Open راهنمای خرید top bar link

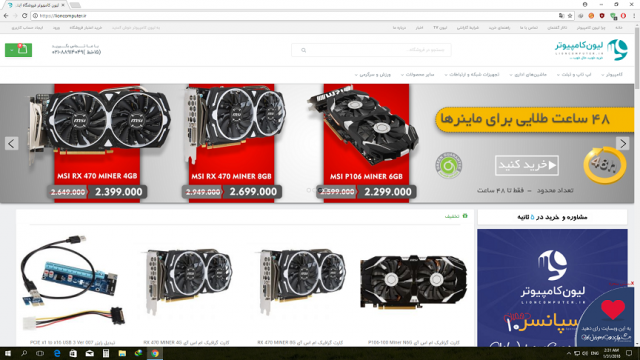[499, 28]
